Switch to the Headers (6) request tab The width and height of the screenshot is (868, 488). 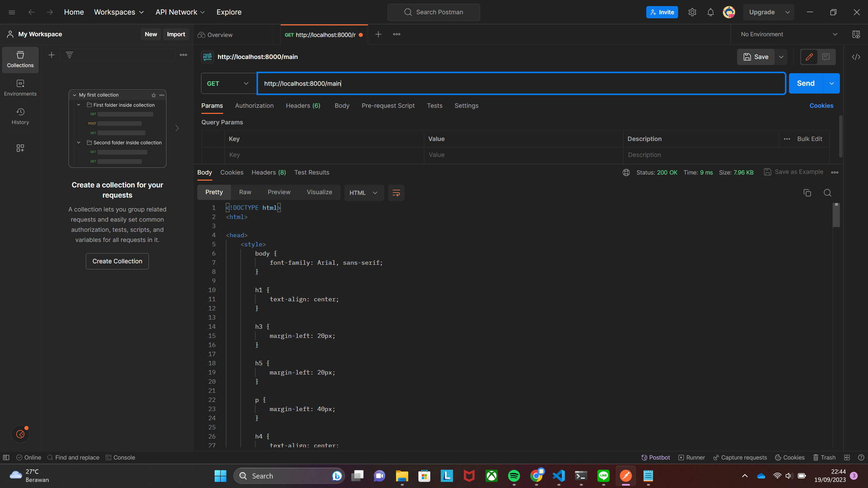[x=303, y=105]
